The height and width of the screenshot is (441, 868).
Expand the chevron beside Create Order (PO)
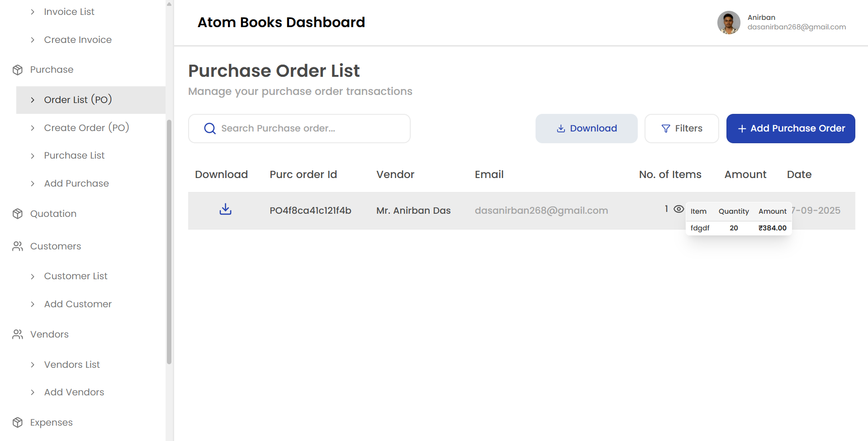point(33,128)
